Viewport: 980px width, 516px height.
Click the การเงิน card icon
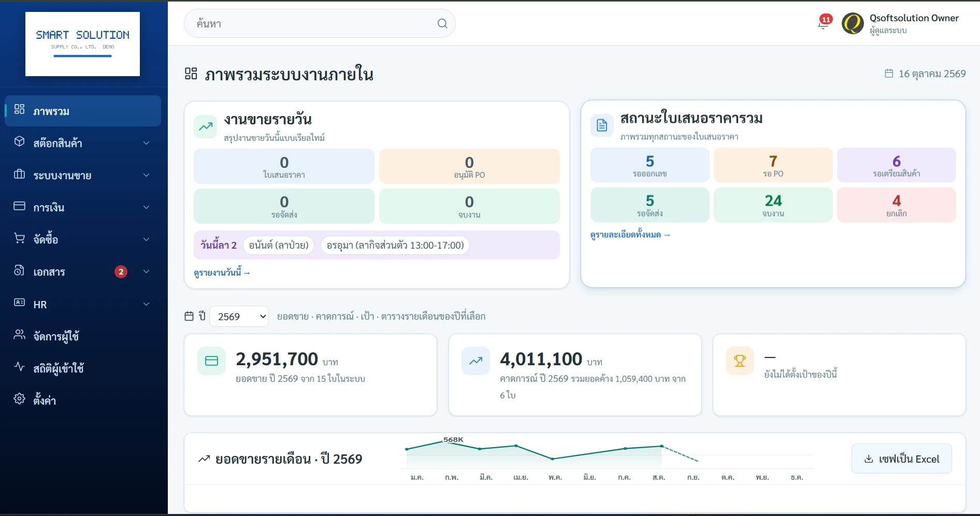click(19, 206)
